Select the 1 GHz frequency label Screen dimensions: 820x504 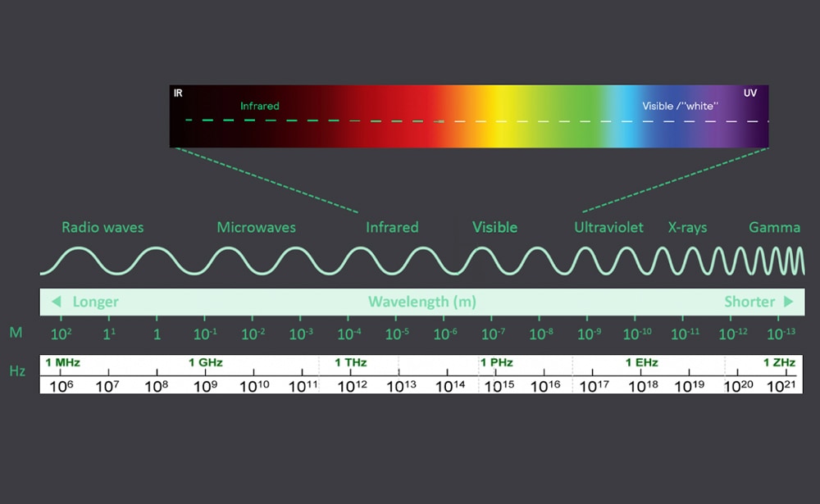coord(206,362)
